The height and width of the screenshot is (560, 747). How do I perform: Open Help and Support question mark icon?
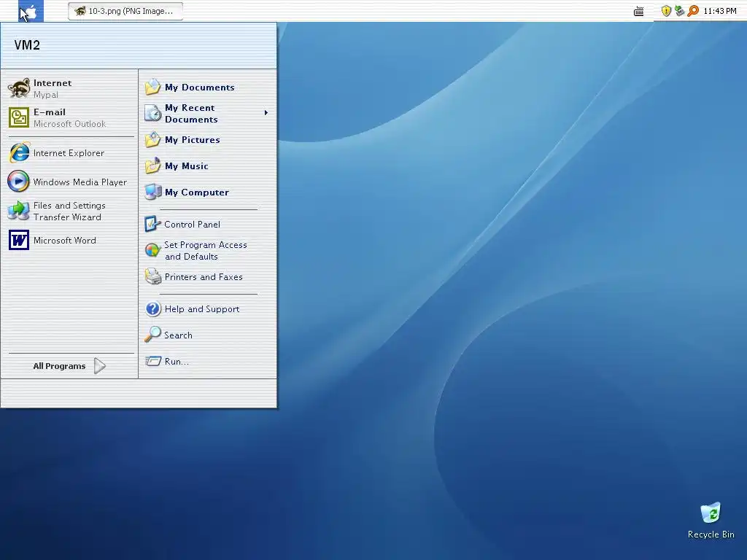point(153,309)
